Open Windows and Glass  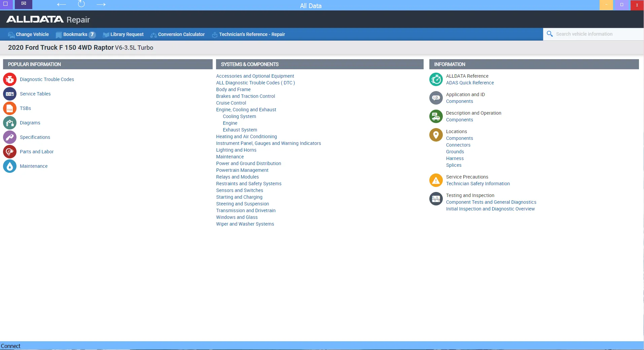tap(237, 217)
